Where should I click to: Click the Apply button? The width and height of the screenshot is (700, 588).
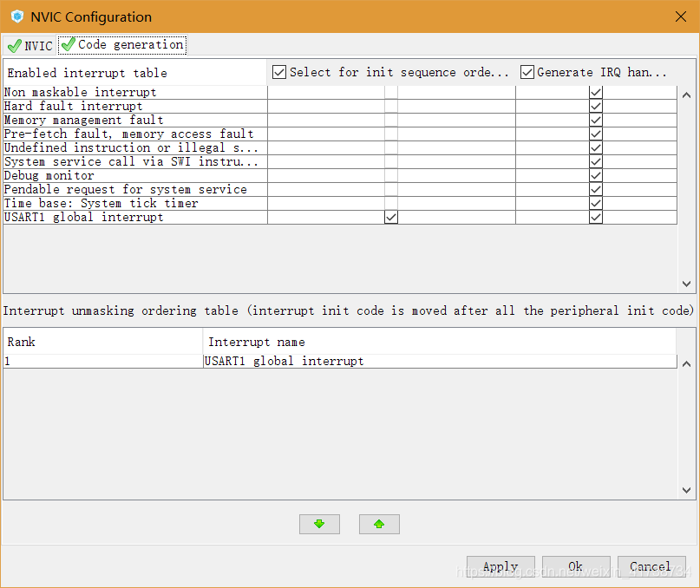(500, 566)
